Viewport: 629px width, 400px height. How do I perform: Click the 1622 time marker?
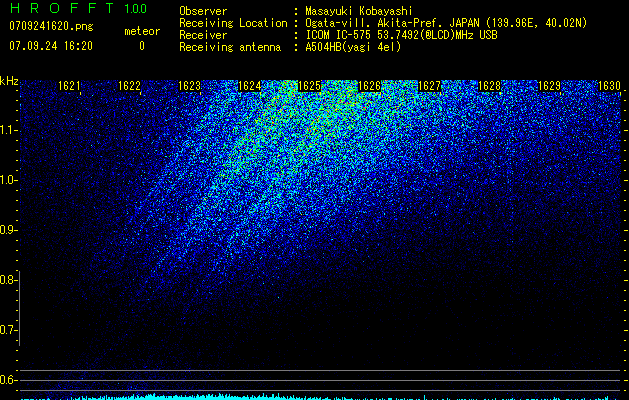(x=129, y=86)
